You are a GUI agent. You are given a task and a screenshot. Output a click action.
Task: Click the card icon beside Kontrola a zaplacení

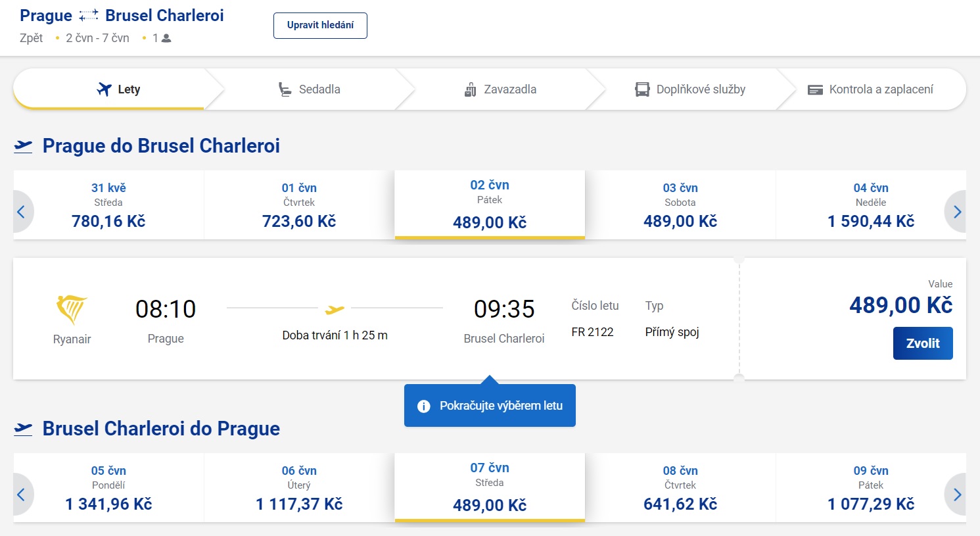point(815,90)
